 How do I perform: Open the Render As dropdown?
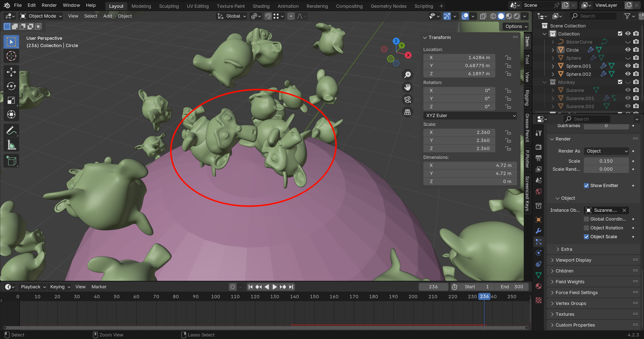[606, 151]
